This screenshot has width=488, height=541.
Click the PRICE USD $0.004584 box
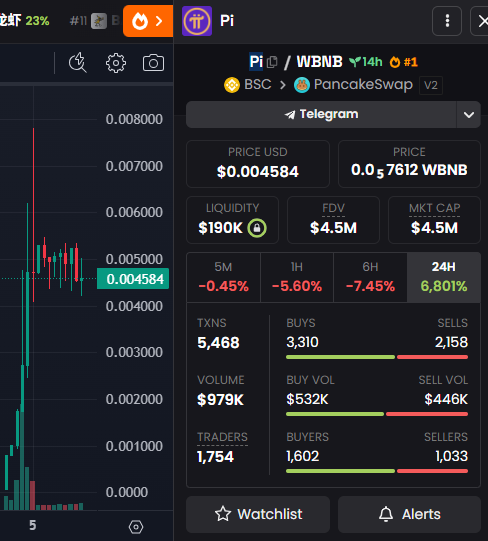pos(258,164)
